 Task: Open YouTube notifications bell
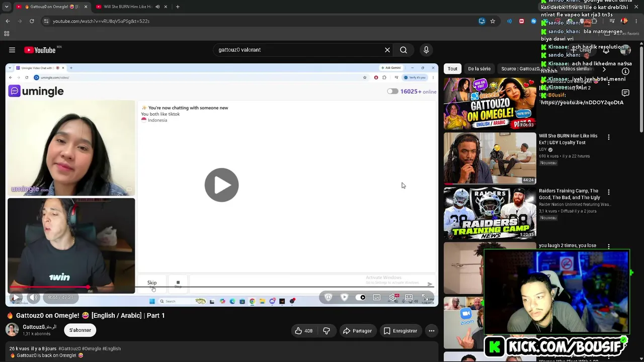[606, 50]
